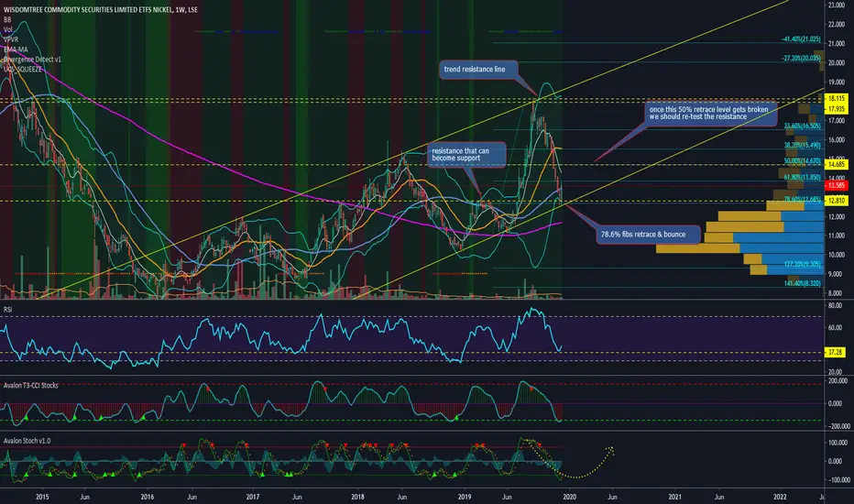854x504 pixels.
Task: Click 2022 on the time axis
Action: (780, 497)
